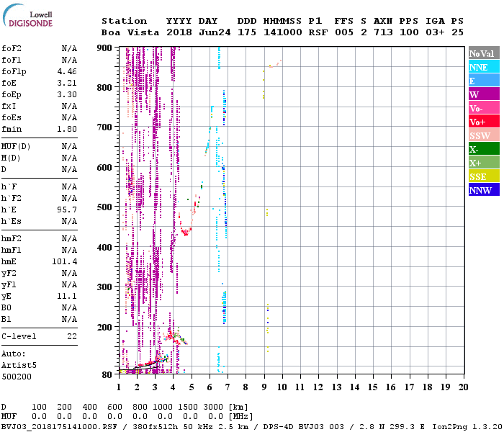Image resolution: width=504 pixels, height=432 pixels.
Task: Click the 900 km height axis label
Action: 104,48
